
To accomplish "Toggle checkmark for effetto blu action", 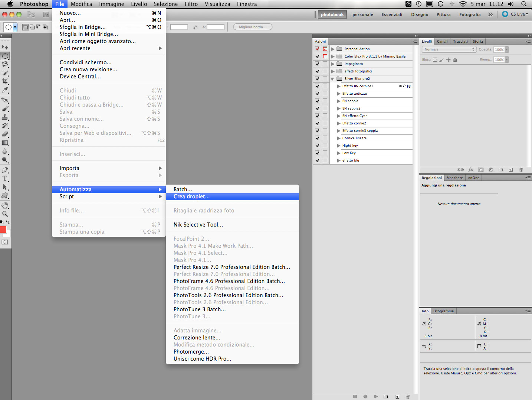I will pos(317,160).
